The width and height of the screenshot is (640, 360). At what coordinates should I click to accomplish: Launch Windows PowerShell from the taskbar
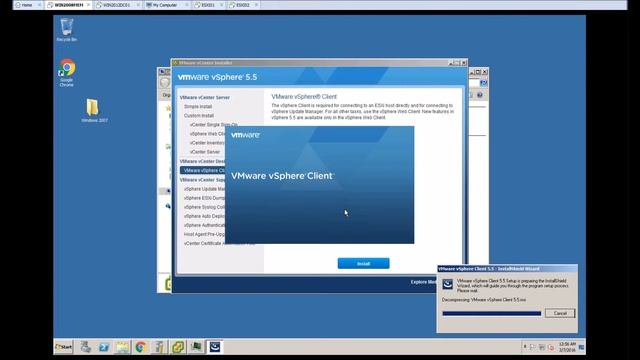[x=104, y=347]
